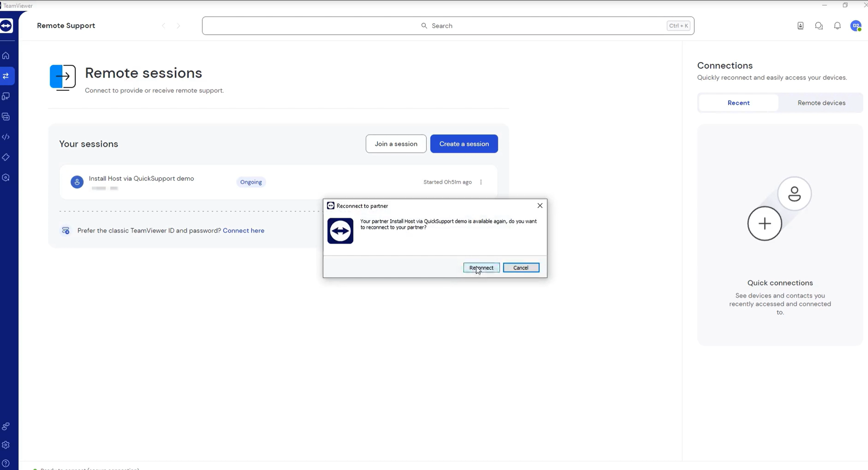Open Home in left sidebar
The width and height of the screenshot is (868, 470).
click(x=6, y=56)
